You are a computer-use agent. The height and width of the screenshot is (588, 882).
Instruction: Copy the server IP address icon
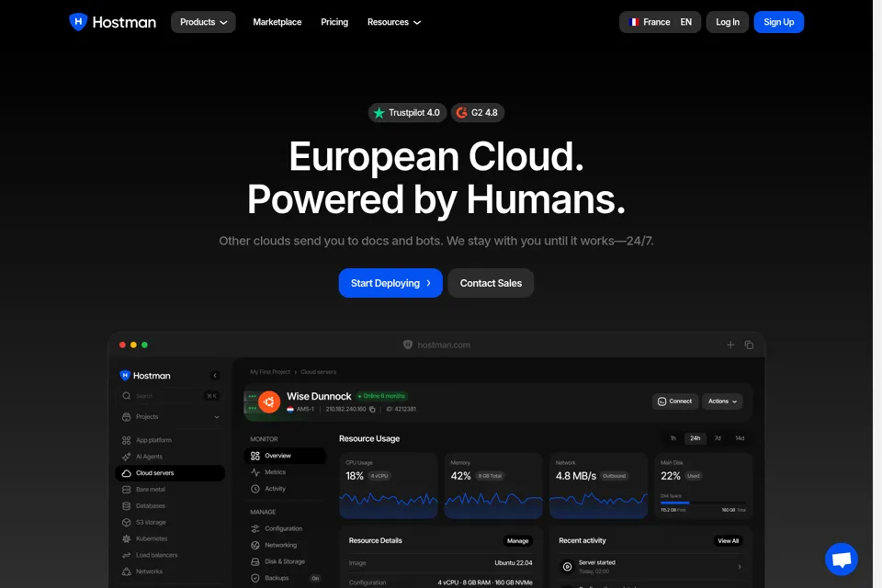(x=372, y=409)
